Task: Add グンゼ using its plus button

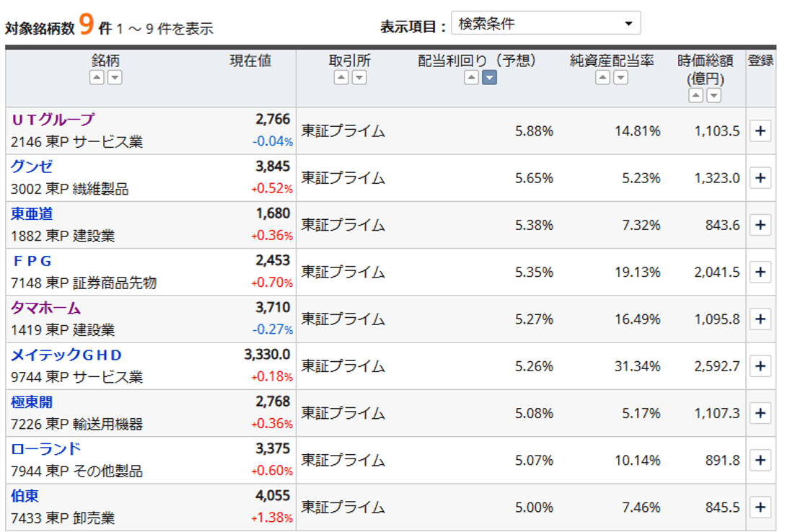Action: point(760,178)
